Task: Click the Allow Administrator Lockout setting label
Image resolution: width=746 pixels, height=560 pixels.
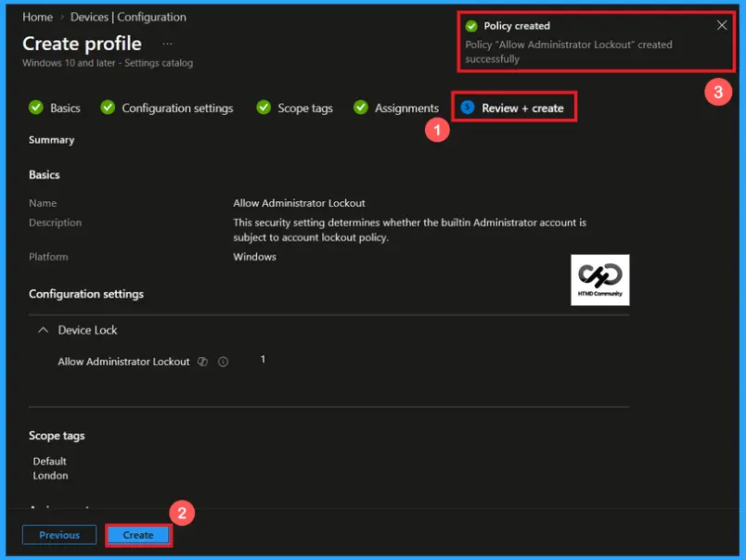Action: click(x=123, y=362)
